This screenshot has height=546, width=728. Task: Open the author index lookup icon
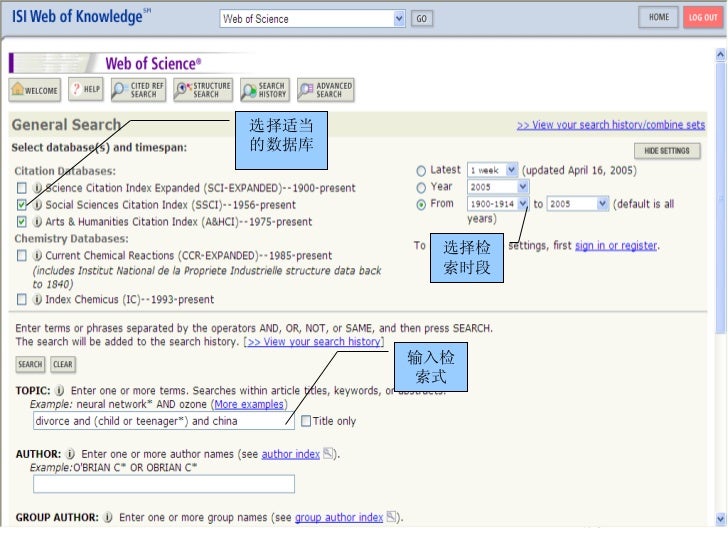(x=328, y=453)
